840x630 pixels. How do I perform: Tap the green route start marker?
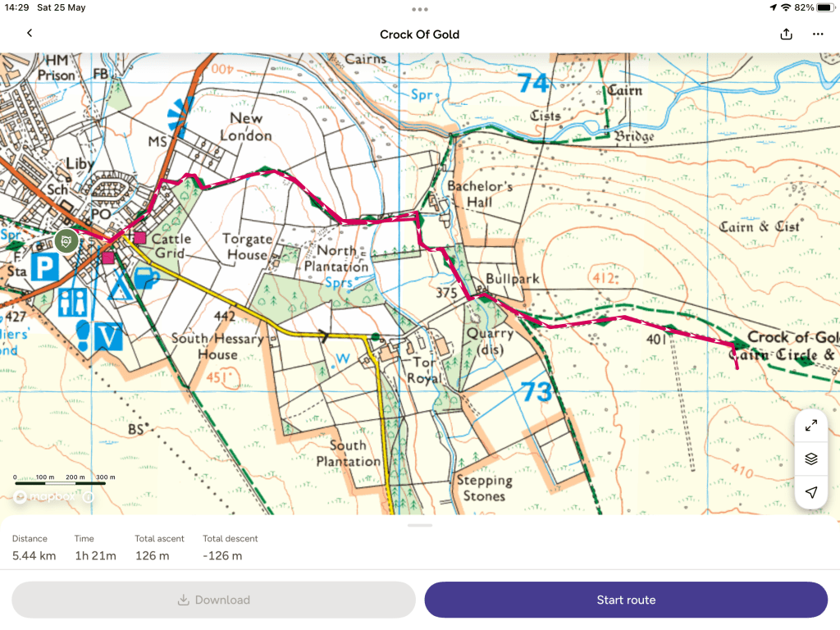(x=66, y=240)
